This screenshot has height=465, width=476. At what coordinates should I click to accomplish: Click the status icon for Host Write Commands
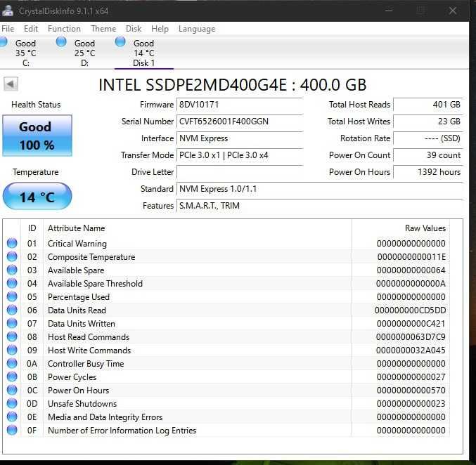coord(12,350)
